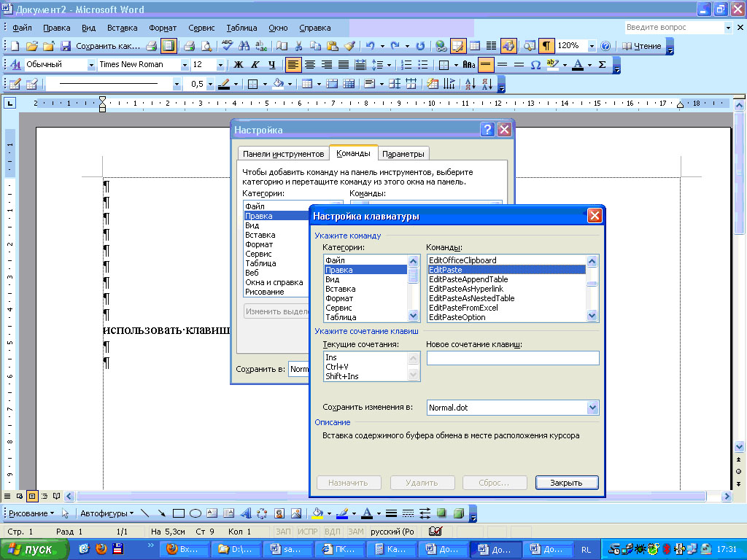Image resolution: width=747 pixels, height=560 pixels.
Task: Click the Open folder icon in toolbar
Action: click(x=31, y=46)
